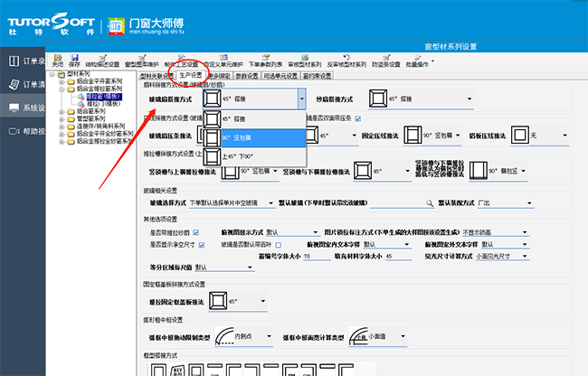The width and height of the screenshot is (588, 376).
Task: Select the 上45° 下90° dropdown option
Action: tap(254, 156)
